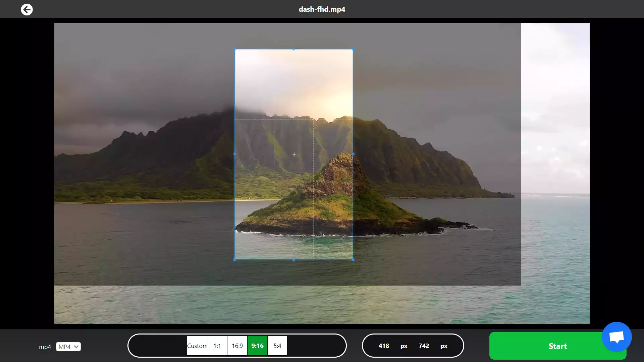
Task: Reselect the active 9:16 ratio option
Action: pos(257,346)
